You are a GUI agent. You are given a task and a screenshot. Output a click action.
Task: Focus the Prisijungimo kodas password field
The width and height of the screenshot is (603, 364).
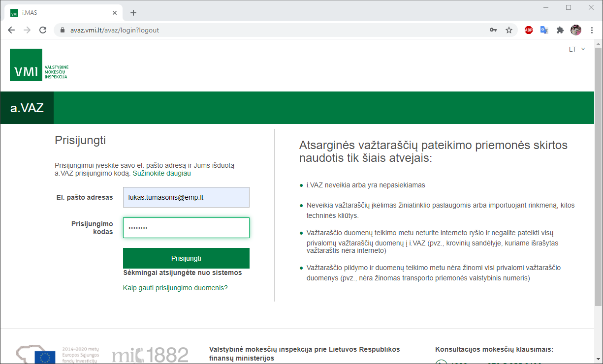pyautogui.click(x=186, y=228)
